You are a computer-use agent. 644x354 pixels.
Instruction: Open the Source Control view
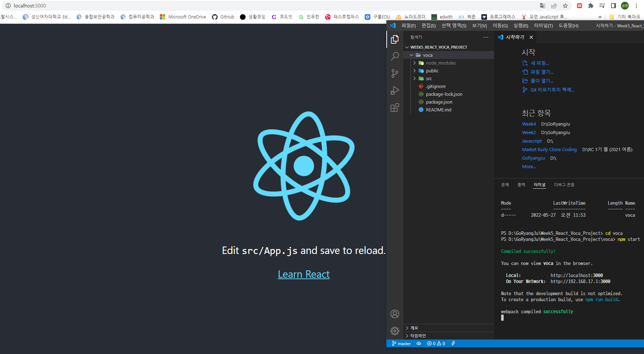click(394, 73)
